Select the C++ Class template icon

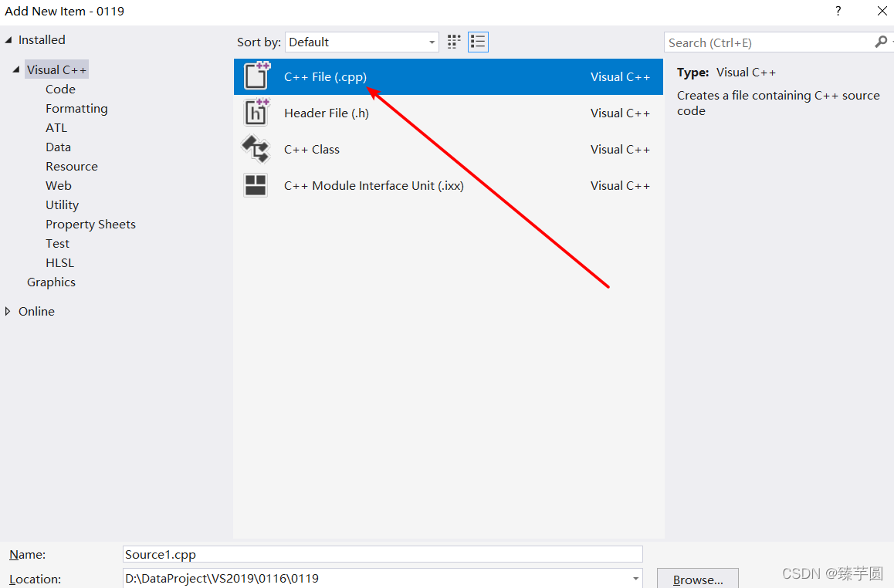[x=255, y=149]
